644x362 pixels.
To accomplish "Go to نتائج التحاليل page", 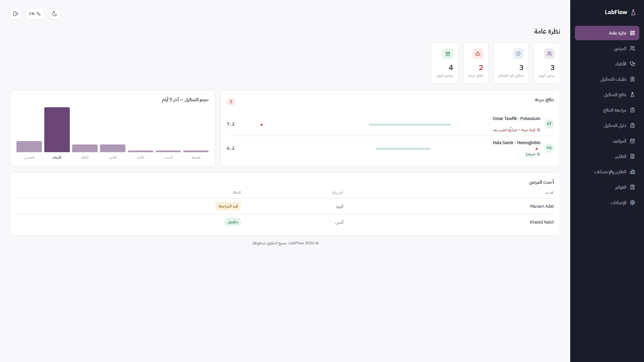I will (607, 95).
